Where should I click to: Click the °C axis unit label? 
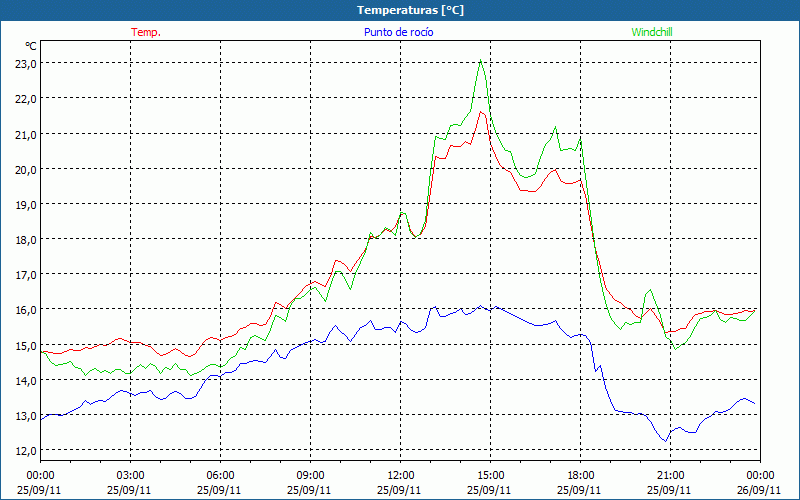(31, 46)
